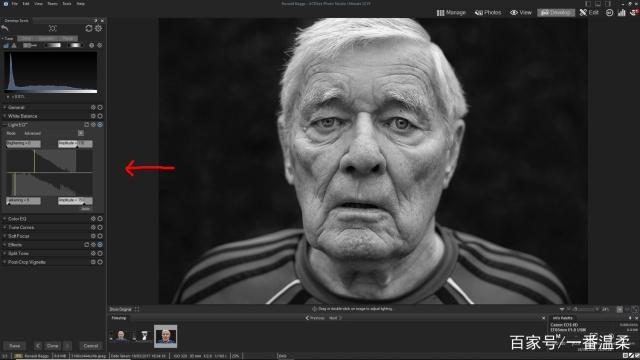640x360 pixels.
Task: Open the Light EQ group gear icon
Action: coord(93,124)
